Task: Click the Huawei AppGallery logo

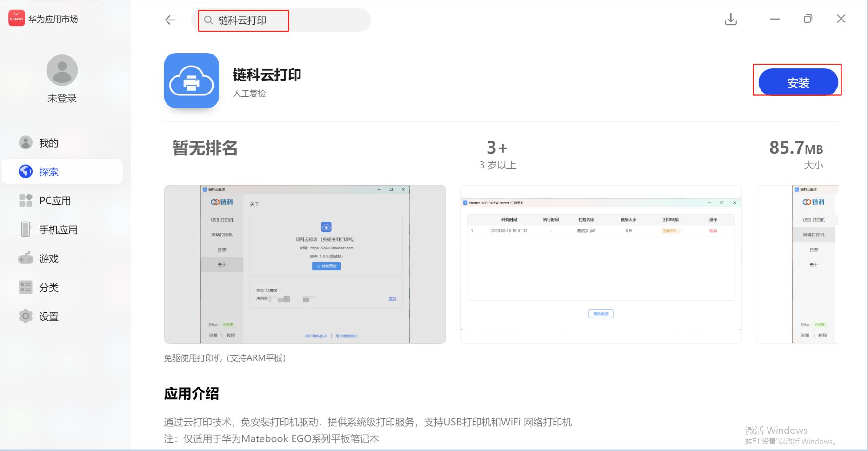Action: pyautogui.click(x=17, y=19)
